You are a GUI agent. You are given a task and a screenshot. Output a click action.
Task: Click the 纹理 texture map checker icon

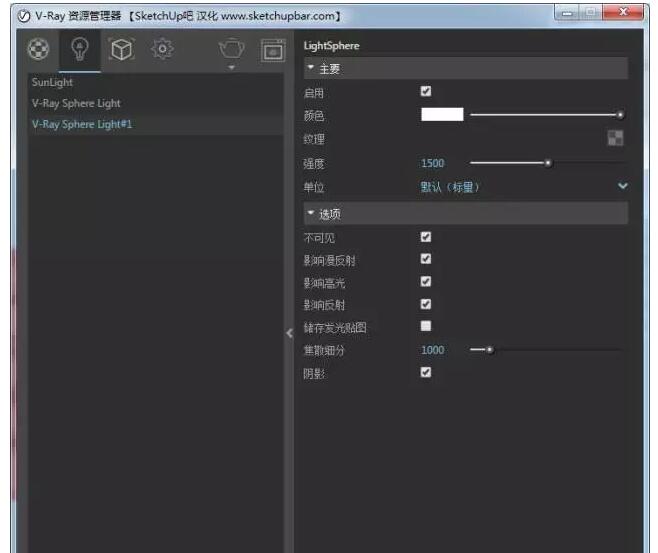[x=616, y=138]
